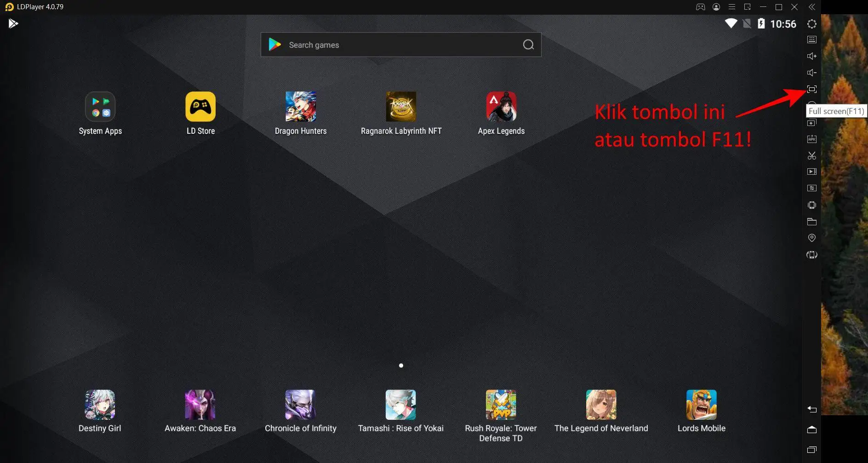
Task: Open the user account icon in title bar
Action: click(716, 7)
